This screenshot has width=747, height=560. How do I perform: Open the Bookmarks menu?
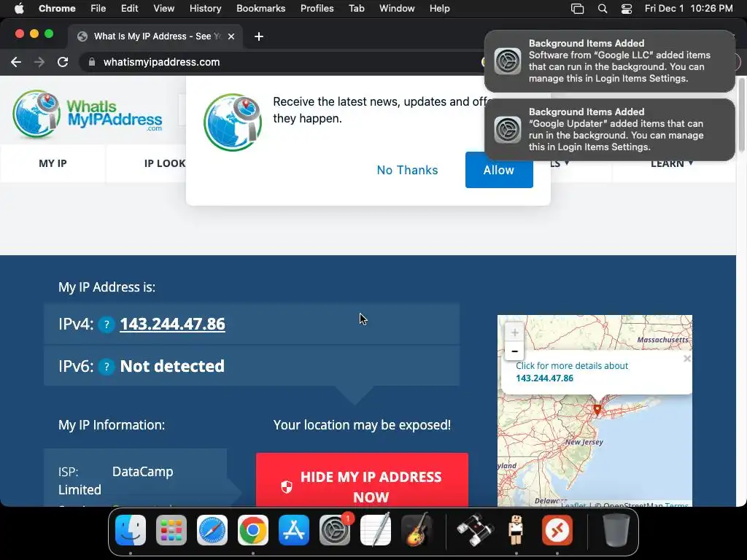tap(260, 8)
